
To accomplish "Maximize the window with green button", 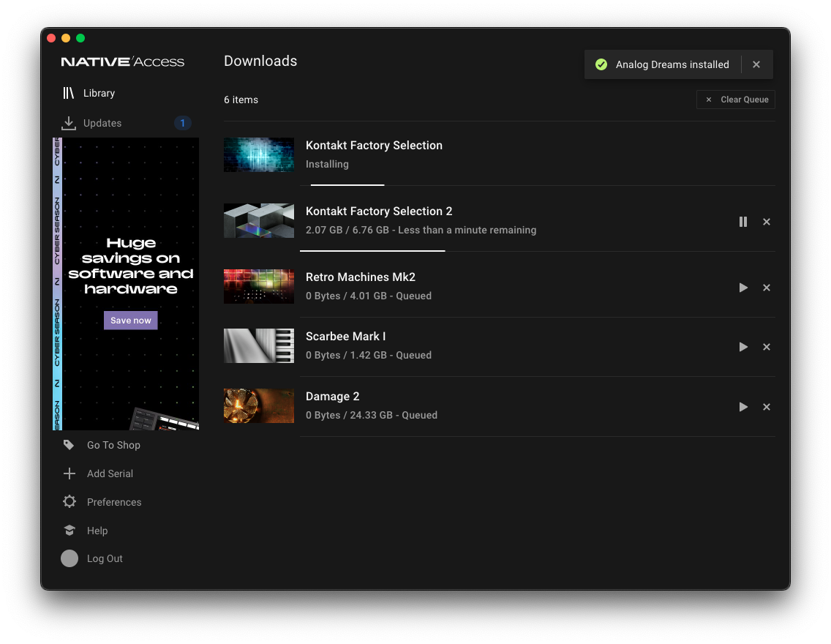I will click(80, 38).
